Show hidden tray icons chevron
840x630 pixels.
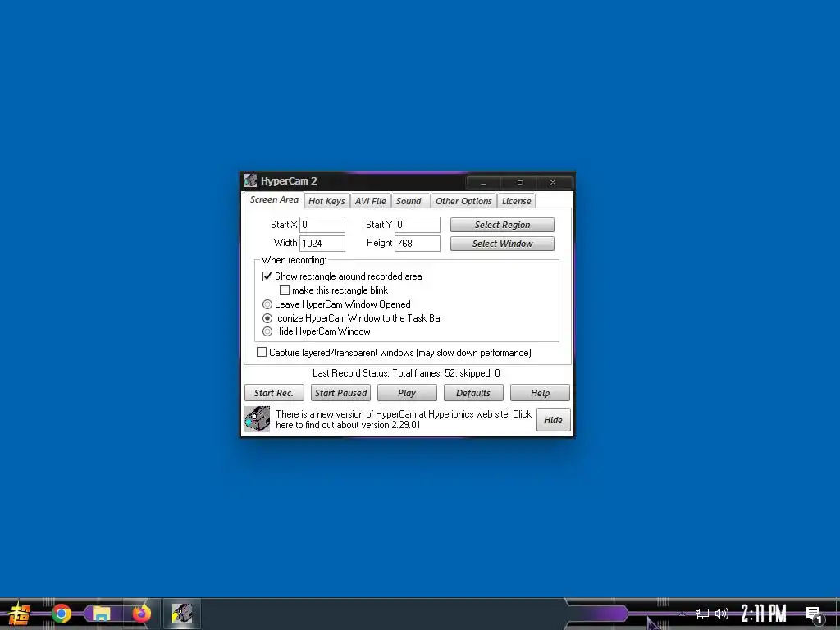682,614
